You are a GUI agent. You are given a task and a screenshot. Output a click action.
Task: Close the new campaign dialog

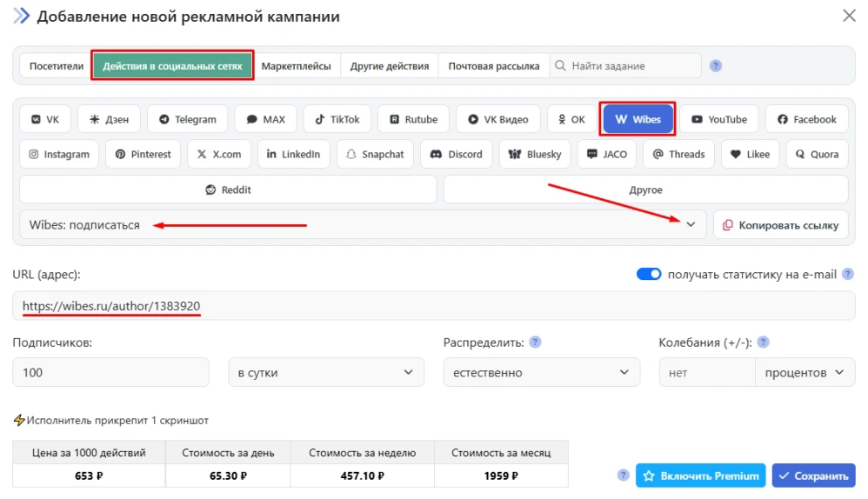[849, 16]
